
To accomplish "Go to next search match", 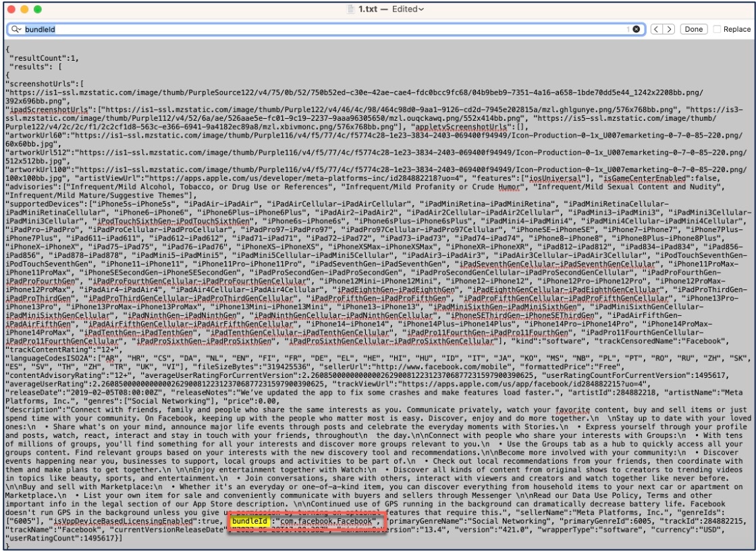I will 669,30.
